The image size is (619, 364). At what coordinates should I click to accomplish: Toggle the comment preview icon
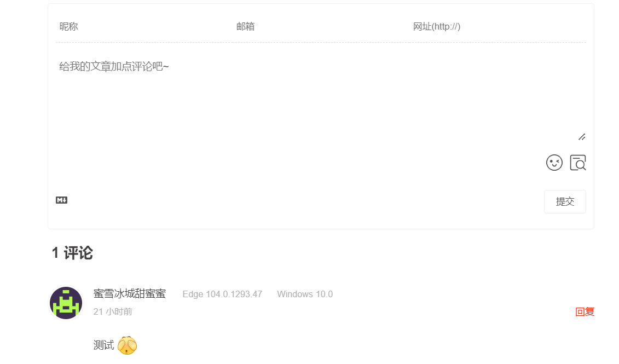[578, 163]
